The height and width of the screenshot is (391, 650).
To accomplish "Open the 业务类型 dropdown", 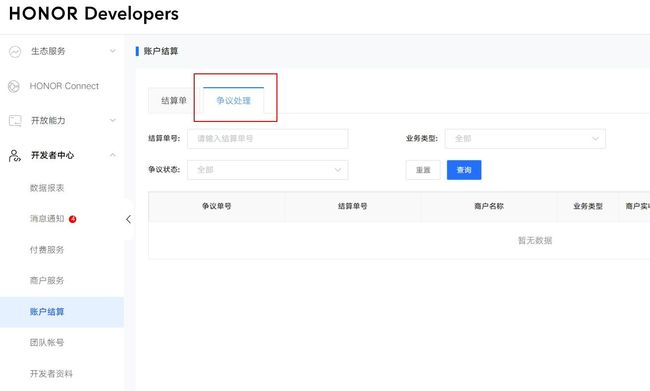I will pos(525,138).
